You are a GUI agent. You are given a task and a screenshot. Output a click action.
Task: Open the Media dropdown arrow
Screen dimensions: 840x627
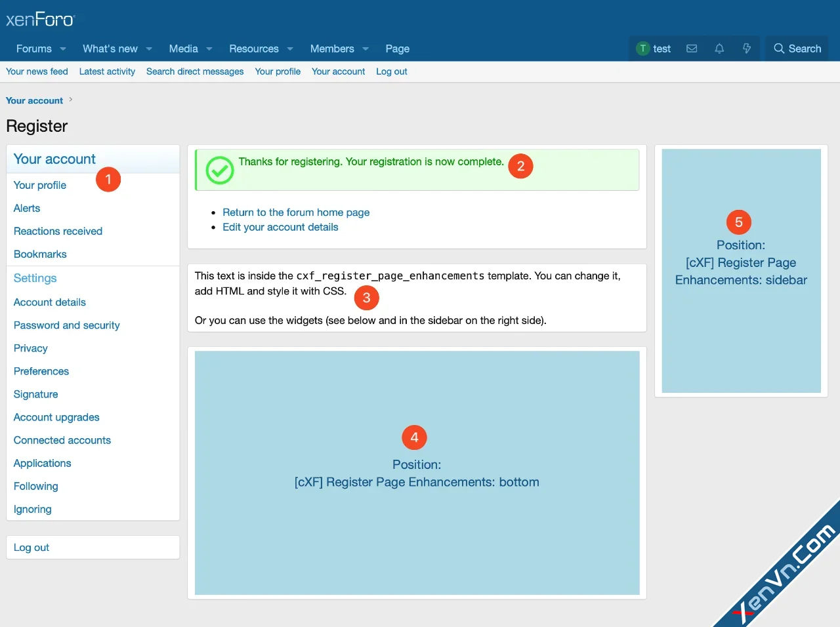209,49
